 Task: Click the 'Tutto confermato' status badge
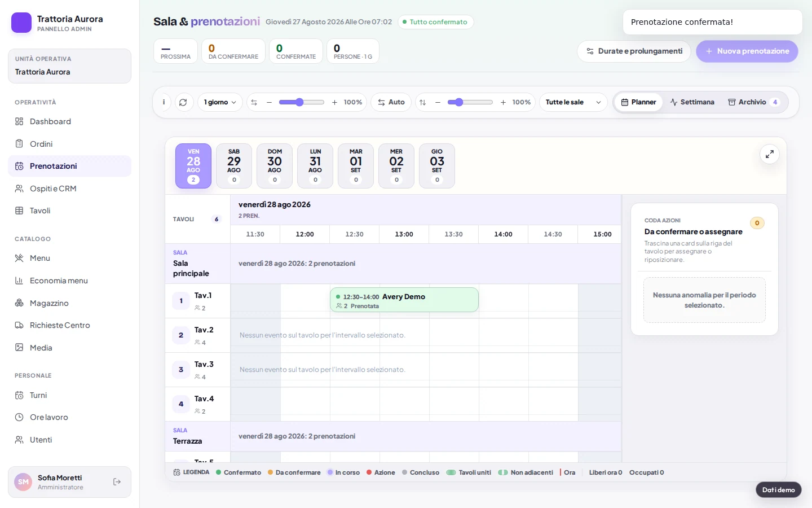pos(435,22)
